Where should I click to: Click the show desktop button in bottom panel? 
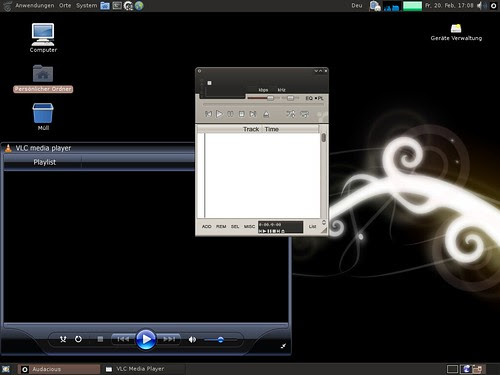pos(6,369)
